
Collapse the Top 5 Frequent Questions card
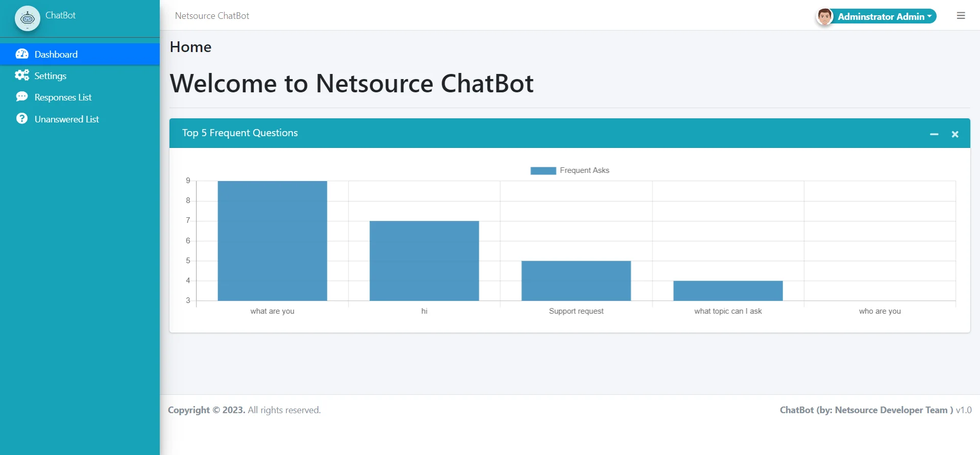[934, 134]
